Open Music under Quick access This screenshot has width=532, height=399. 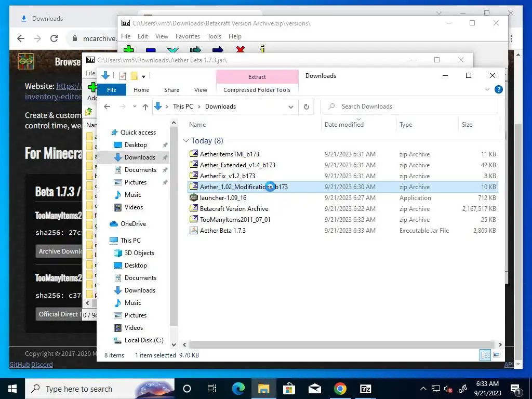click(132, 195)
